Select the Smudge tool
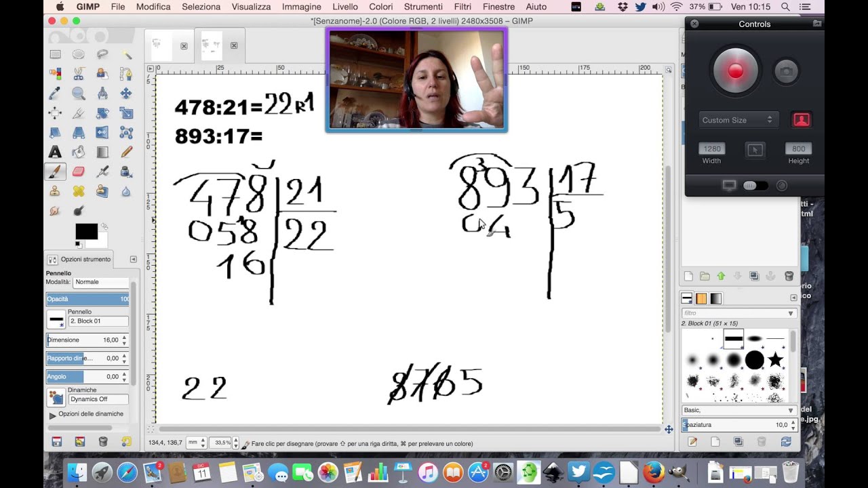 (x=55, y=211)
